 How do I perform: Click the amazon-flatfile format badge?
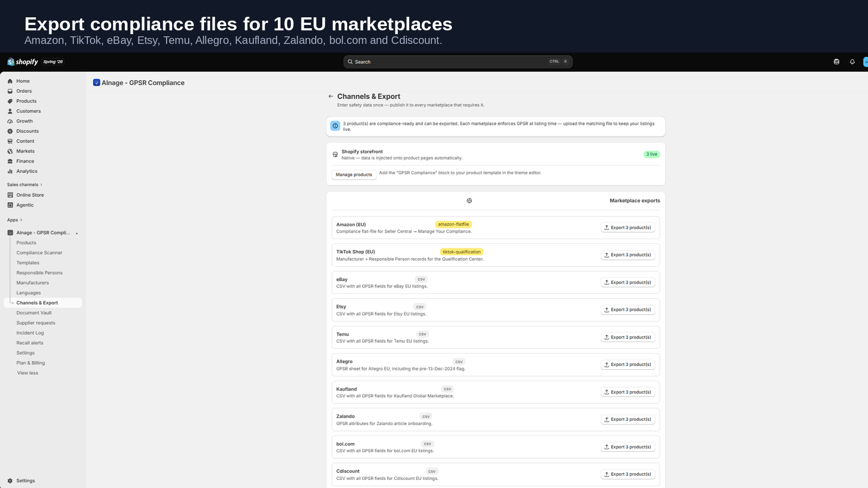(454, 224)
